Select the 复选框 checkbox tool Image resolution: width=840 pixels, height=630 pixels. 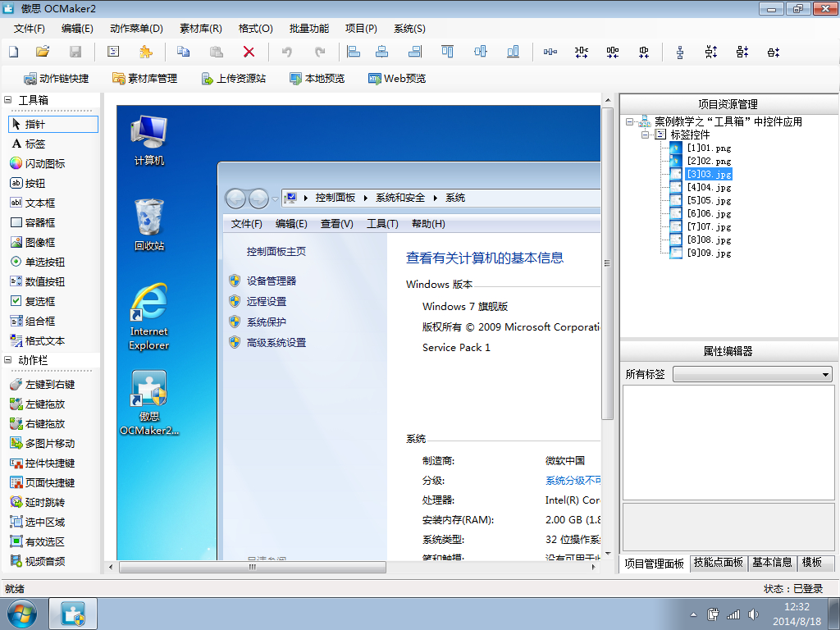click(x=33, y=302)
